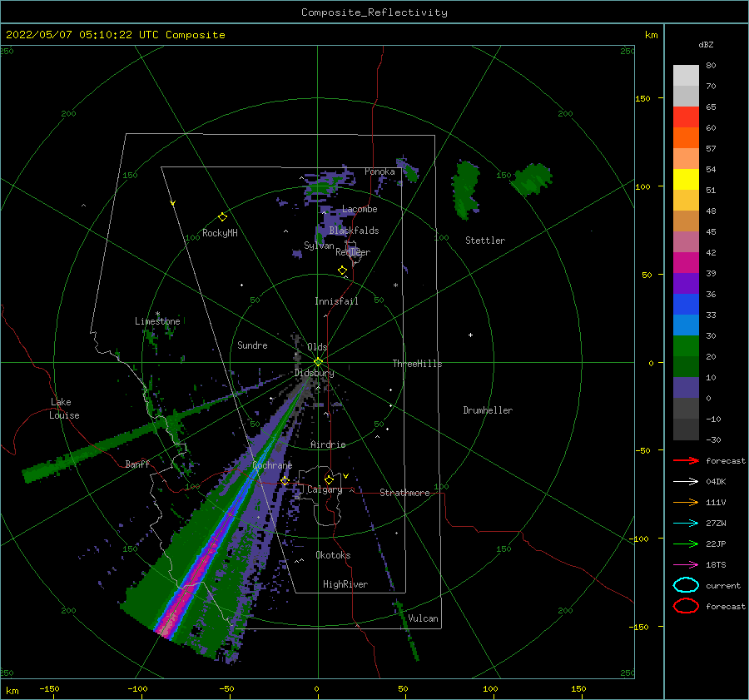Viewport: 749px width, 700px height.
Task: Click the HighRiver city label
Action: click(345, 584)
